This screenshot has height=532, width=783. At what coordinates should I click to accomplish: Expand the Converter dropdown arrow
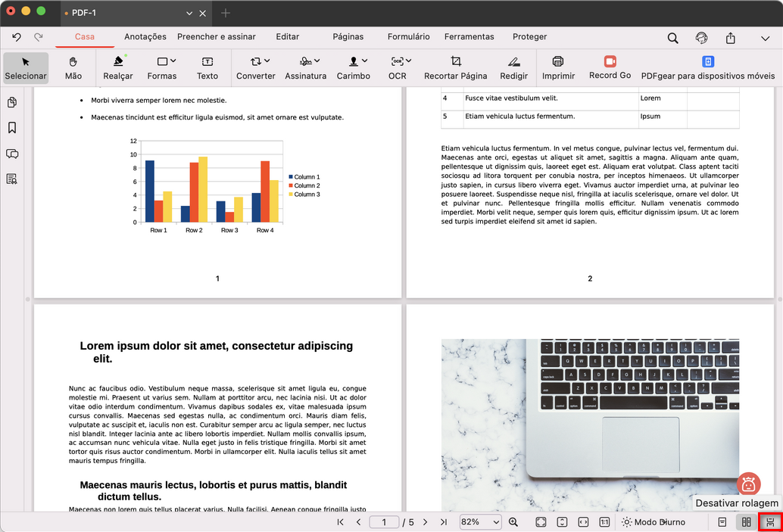click(267, 61)
